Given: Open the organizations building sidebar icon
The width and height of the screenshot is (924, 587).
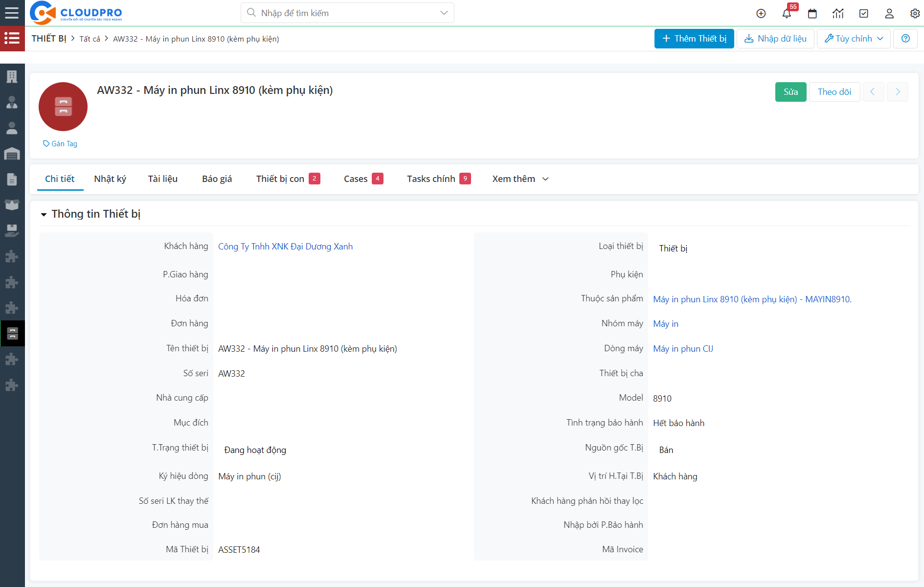Looking at the screenshot, I should (x=12, y=76).
